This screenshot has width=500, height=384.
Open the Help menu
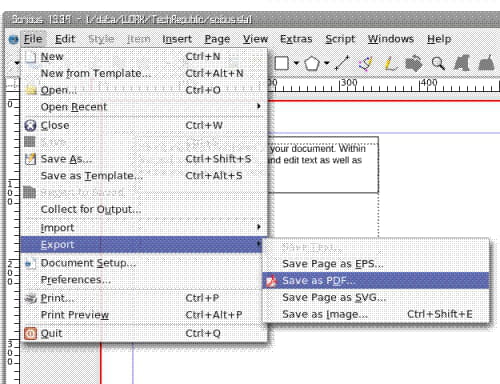coord(439,39)
